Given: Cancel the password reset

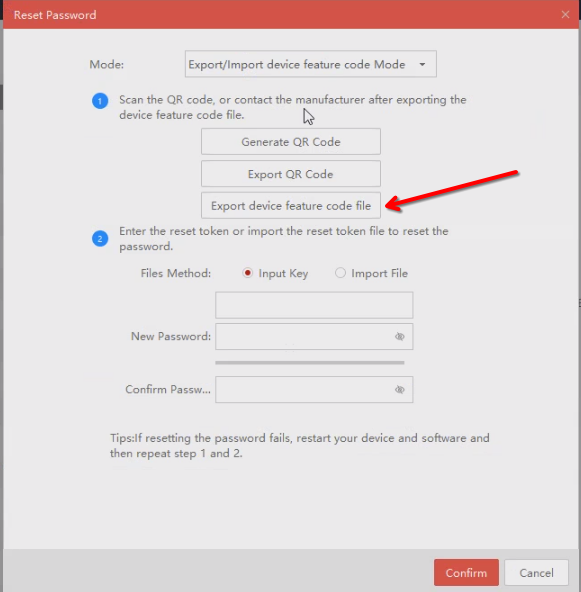Looking at the screenshot, I should (536, 573).
